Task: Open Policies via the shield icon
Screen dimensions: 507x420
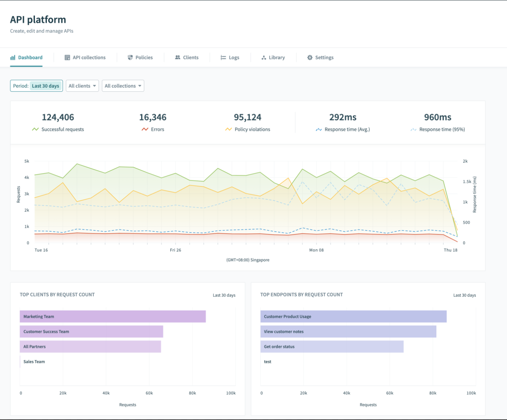Action: click(130, 57)
